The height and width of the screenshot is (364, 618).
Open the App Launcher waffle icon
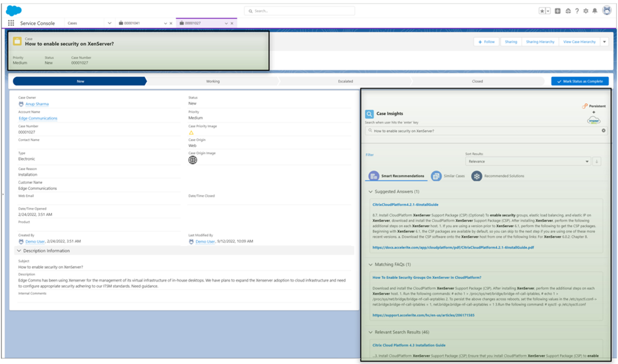(x=11, y=23)
